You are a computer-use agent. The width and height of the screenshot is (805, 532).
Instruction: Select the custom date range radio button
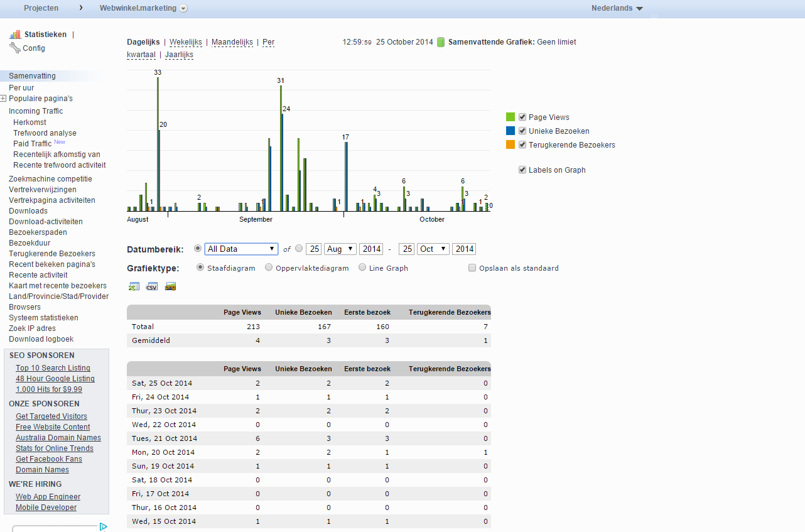click(299, 248)
